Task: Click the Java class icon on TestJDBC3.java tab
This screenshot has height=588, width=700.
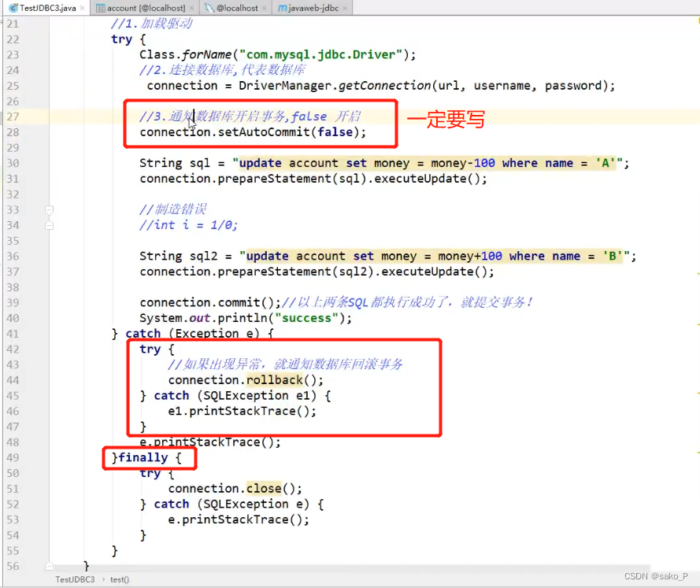Action: click(13, 8)
